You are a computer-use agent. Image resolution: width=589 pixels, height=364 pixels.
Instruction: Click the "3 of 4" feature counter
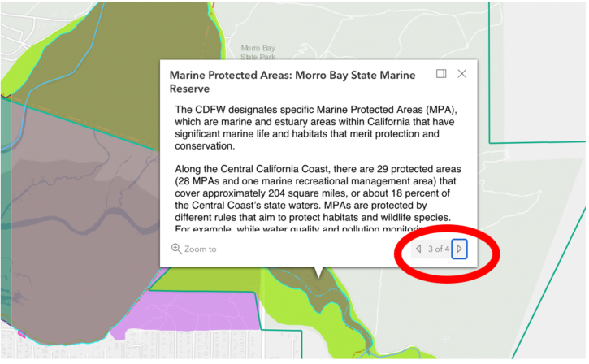tap(439, 249)
